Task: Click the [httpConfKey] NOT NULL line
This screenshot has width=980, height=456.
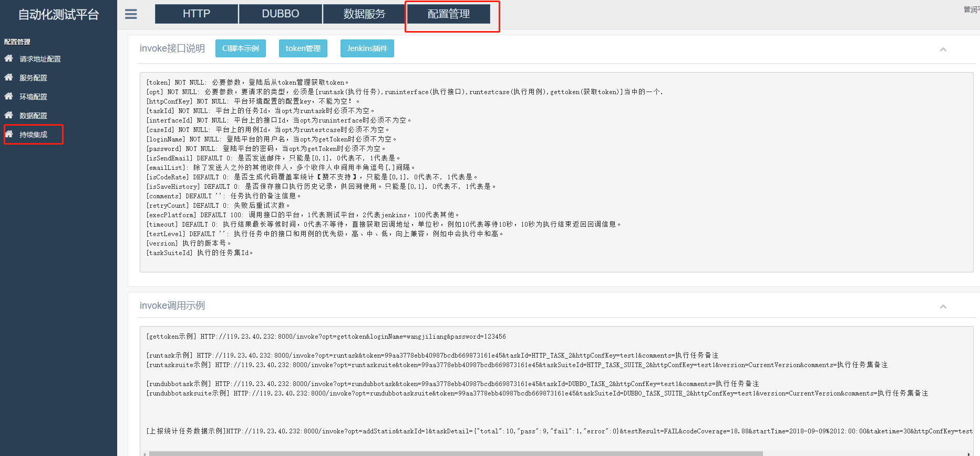Action: 253,102
